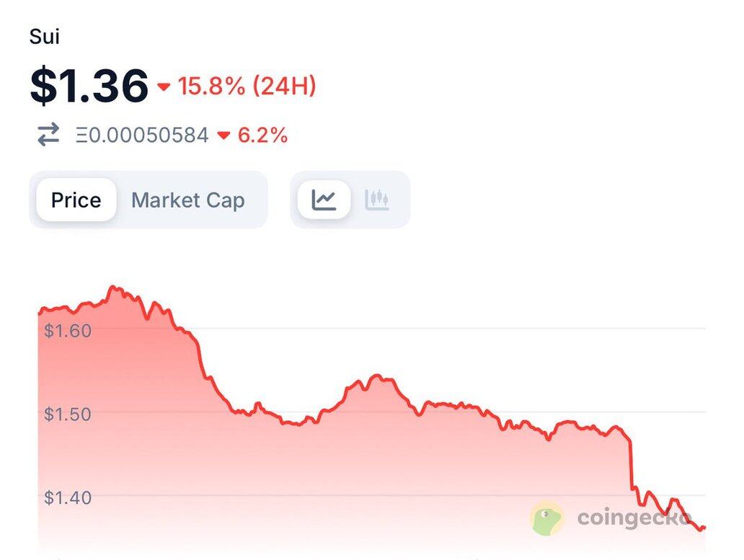Viewport: 744px width, 560px height.
Task: Click the $1.36 current price
Action: (x=89, y=86)
